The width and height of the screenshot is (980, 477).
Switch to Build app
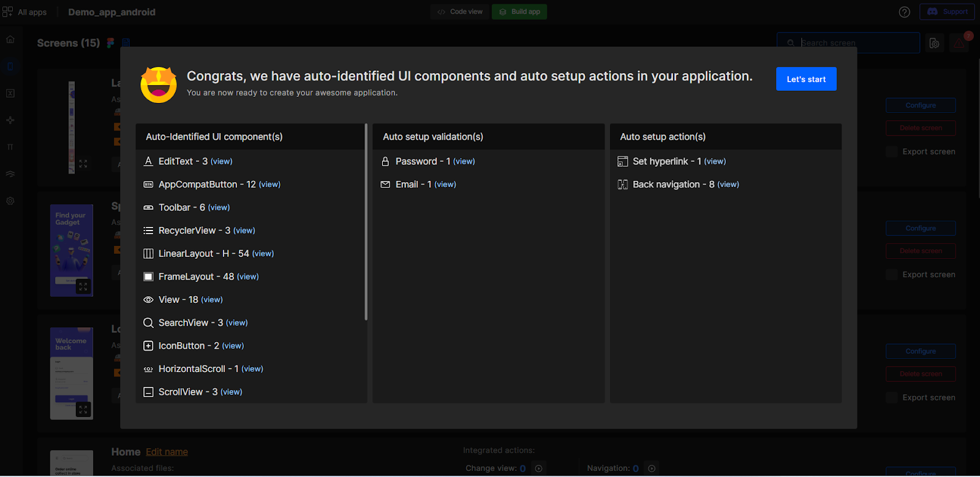point(519,12)
